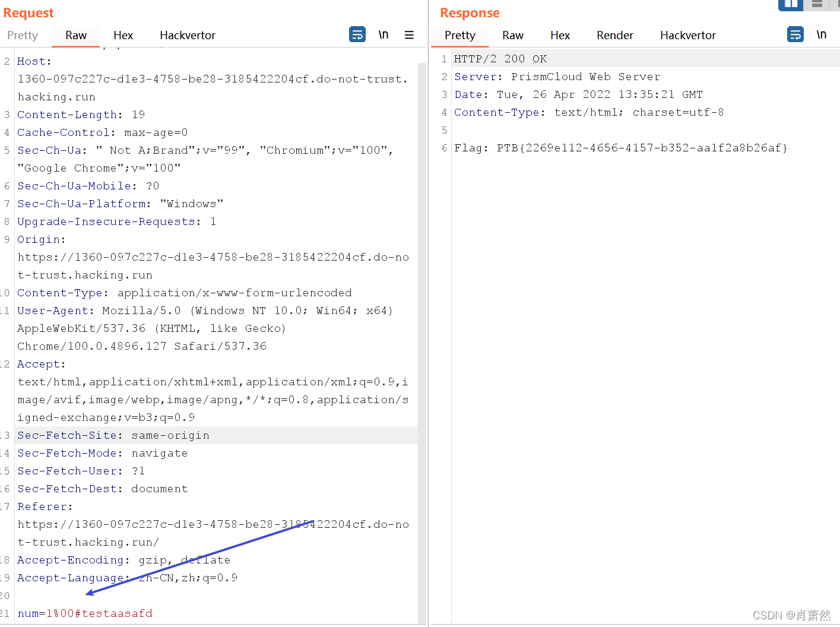Click the 'Referer:' header name
This screenshot has height=627, width=840.
click(x=45, y=506)
